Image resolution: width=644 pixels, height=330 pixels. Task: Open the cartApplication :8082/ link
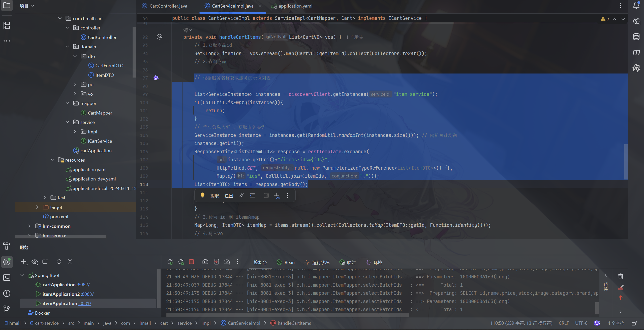tap(83, 284)
